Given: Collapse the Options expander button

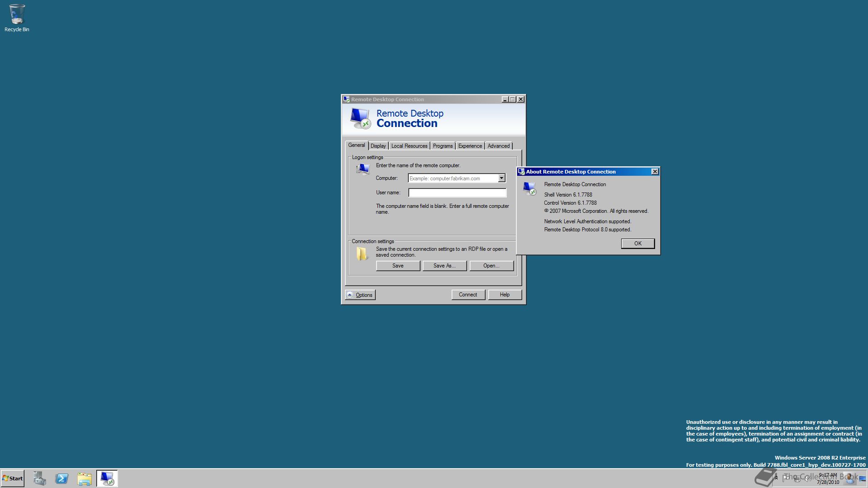Looking at the screenshot, I should pyautogui.click(x=360, y=295).
